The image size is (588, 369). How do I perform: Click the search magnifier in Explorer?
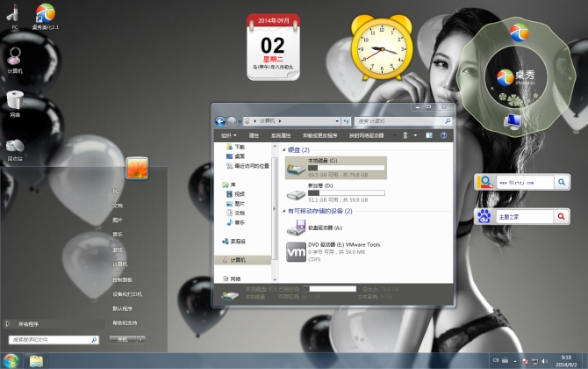[x=447, y=121]
